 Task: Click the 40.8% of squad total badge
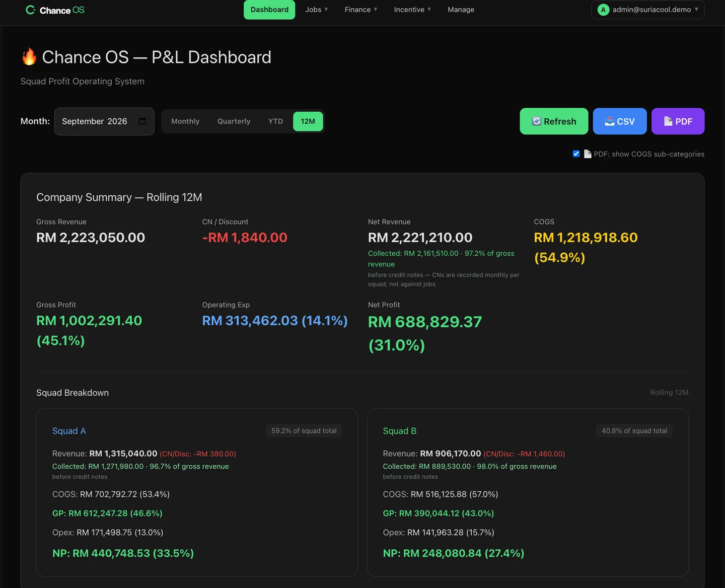634,431
